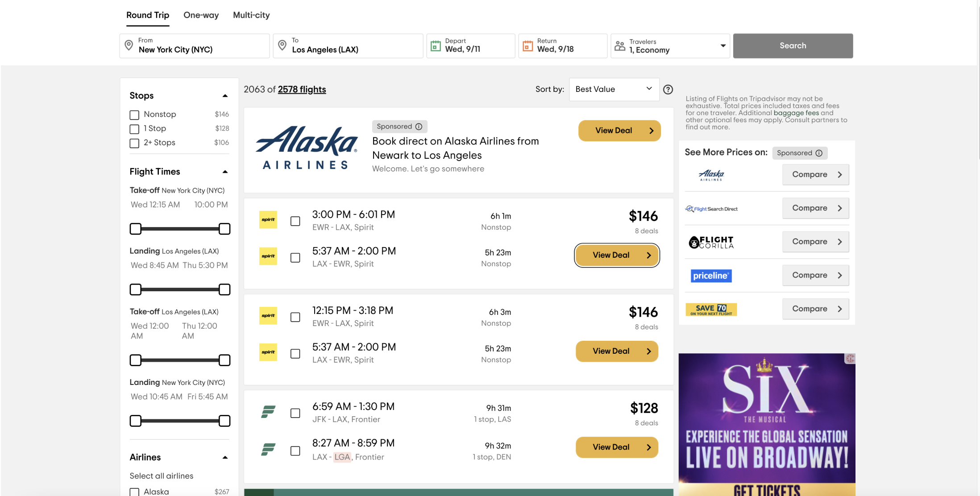Open the 2578 flights link

coord(302,89)
